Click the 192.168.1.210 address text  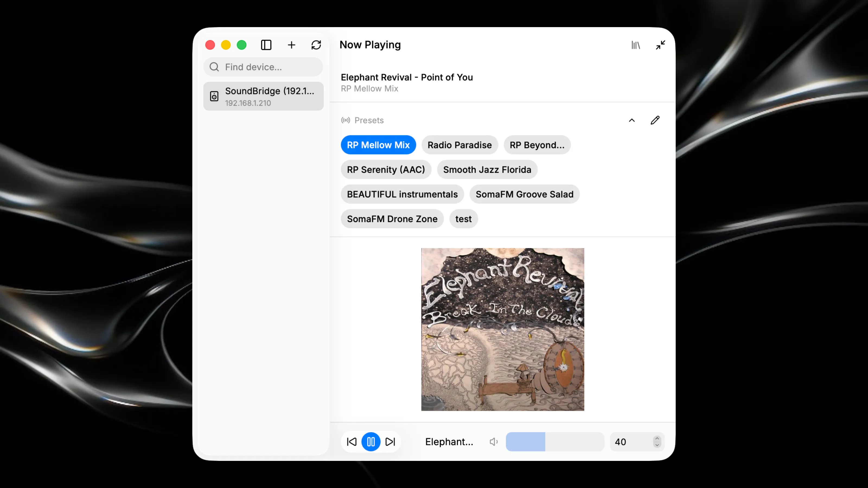(x=248, y=103)
